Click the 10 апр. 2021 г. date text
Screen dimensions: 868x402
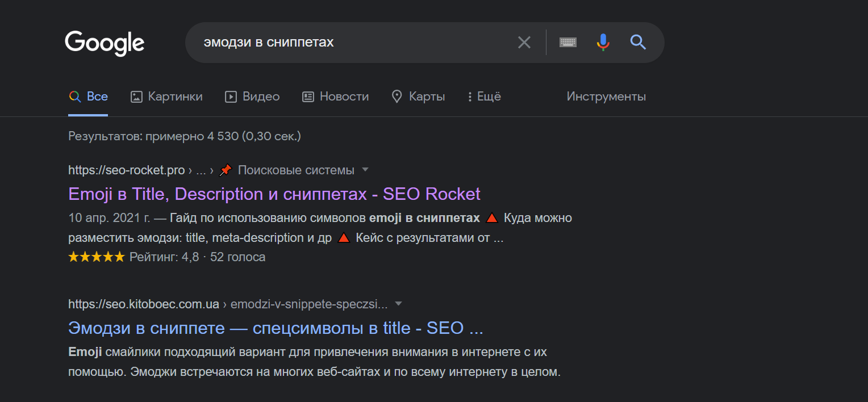point(109,218)
